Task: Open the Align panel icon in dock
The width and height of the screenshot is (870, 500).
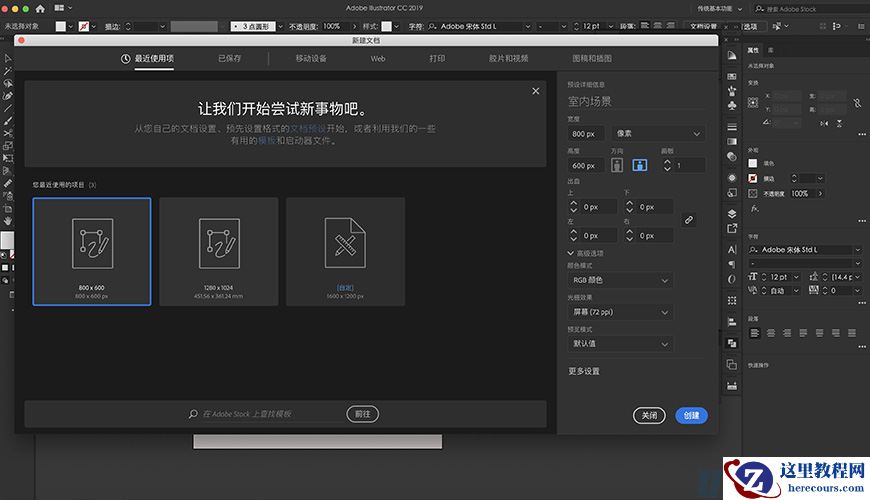Action: point(732,321)
